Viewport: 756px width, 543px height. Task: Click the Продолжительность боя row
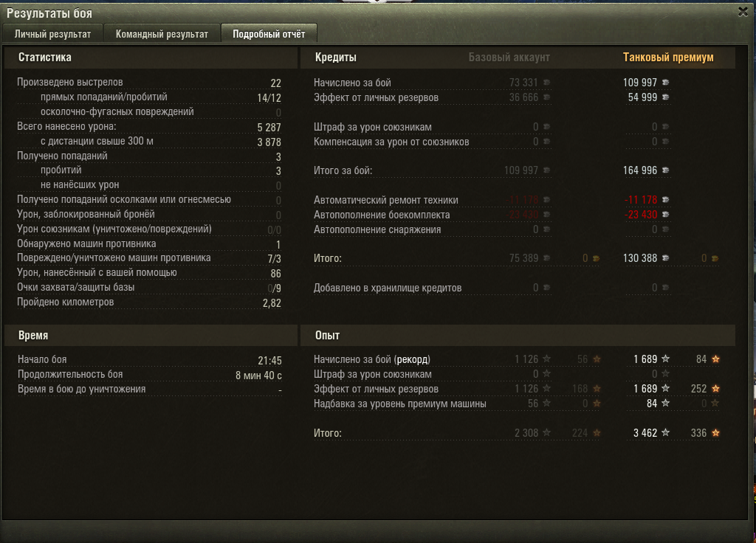tap(150, 374)
